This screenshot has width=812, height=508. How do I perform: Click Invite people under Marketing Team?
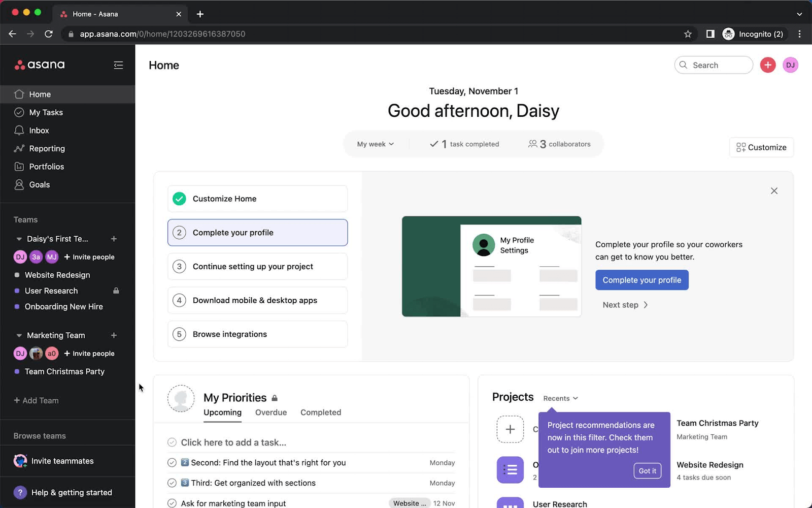tap(89, 354)
